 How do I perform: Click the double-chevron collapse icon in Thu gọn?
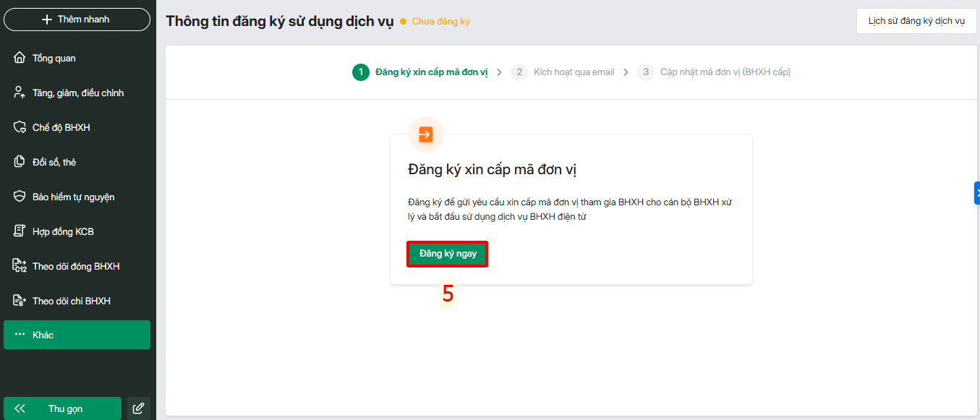coord(20,408)
